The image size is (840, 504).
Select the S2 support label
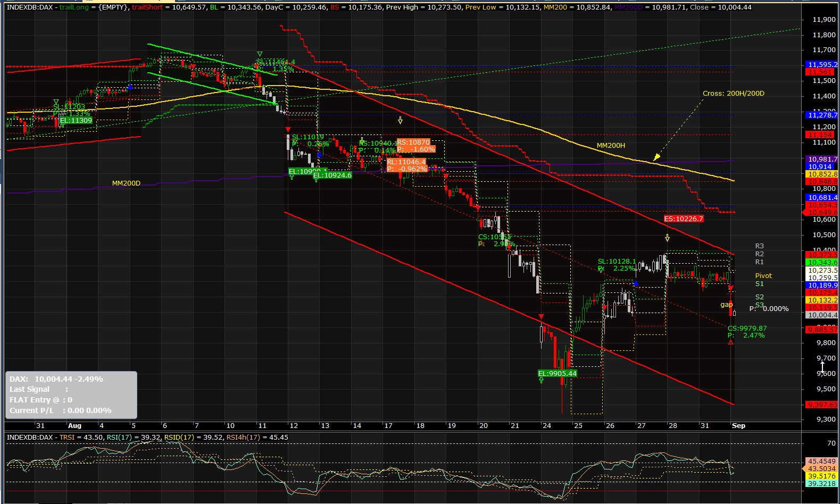point(760,297)
